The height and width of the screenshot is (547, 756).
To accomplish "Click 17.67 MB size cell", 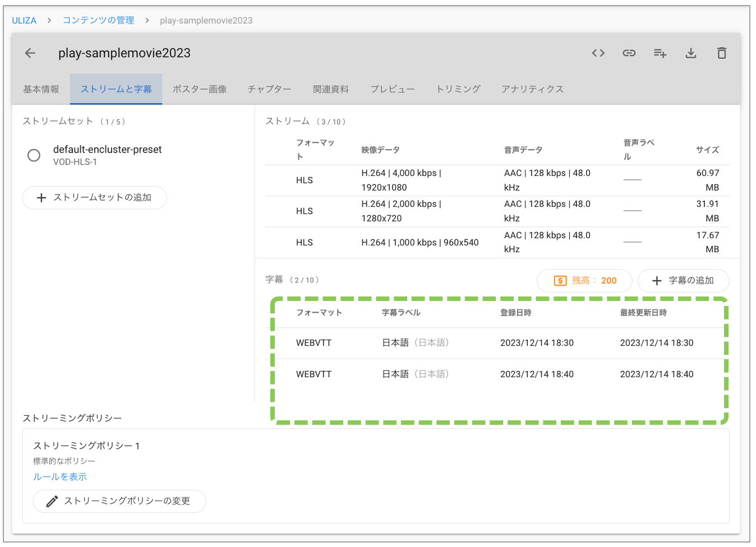I will coord(708,242).
